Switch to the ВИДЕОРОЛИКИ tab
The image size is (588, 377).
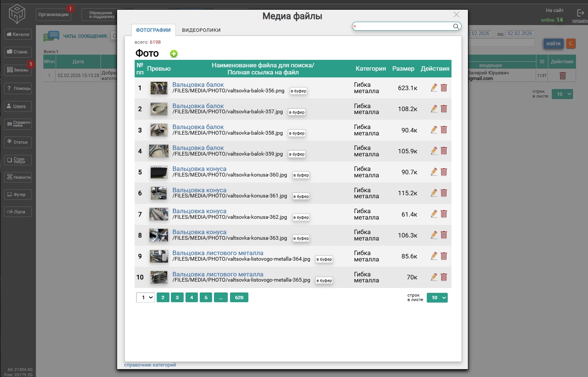(201, 30)
